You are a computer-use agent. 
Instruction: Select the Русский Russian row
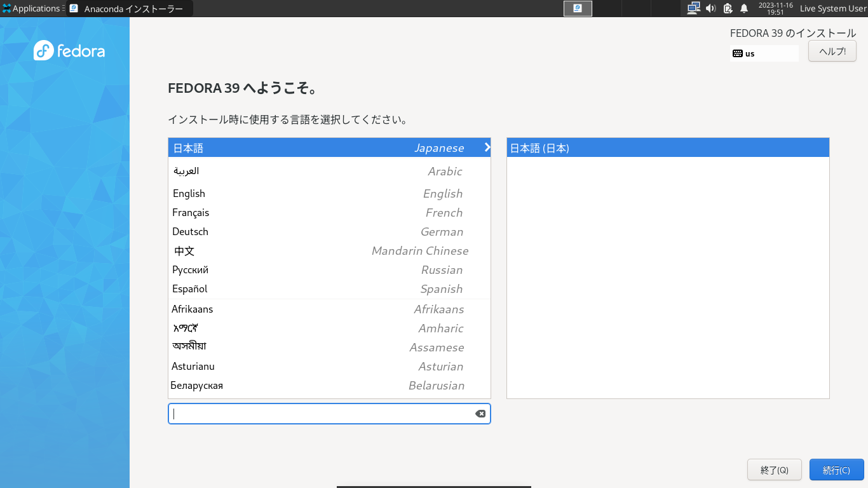coord(329,269)
